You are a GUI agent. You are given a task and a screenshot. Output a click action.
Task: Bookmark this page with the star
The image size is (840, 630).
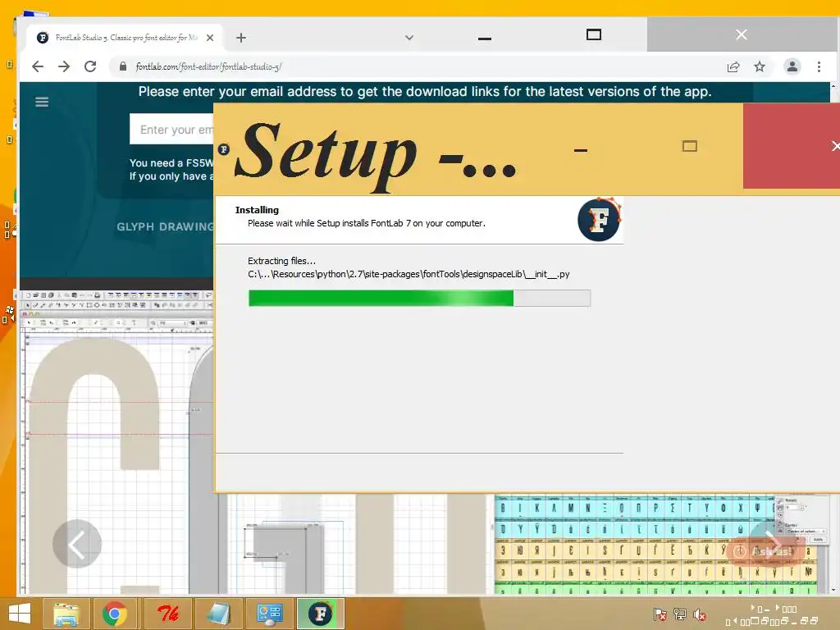click(759, 66)
